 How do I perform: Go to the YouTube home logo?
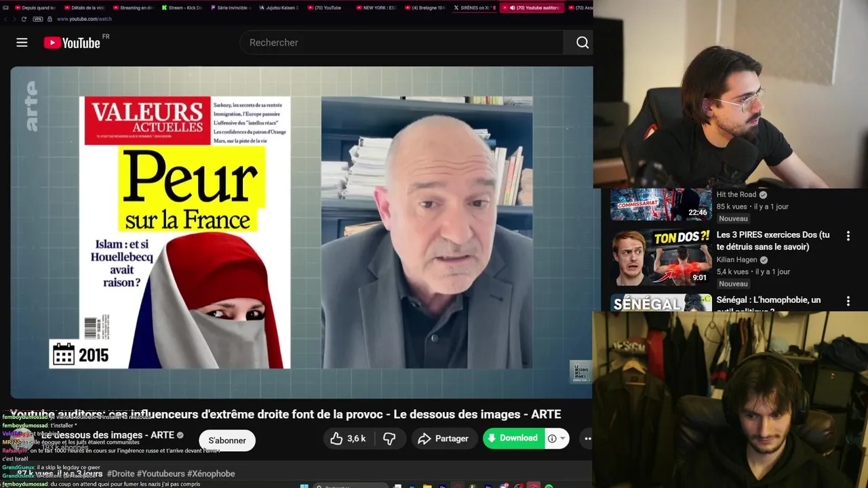click(x=72, y=43)
